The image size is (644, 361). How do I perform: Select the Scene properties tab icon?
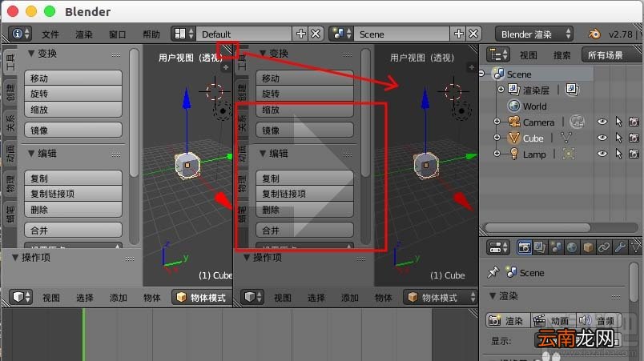pyautogui.click(x=556, y=247)
